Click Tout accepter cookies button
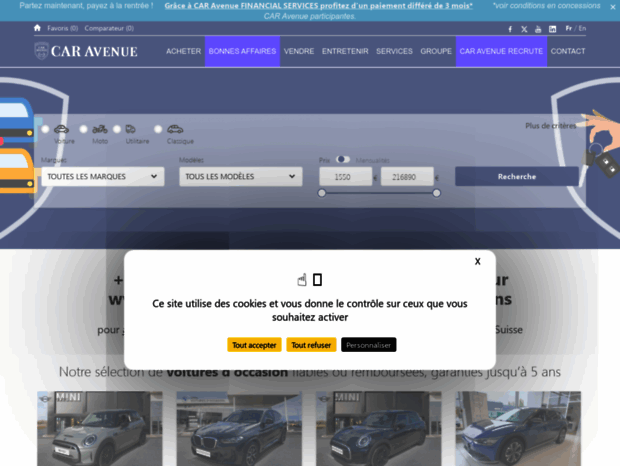 (x=254, y=345)
